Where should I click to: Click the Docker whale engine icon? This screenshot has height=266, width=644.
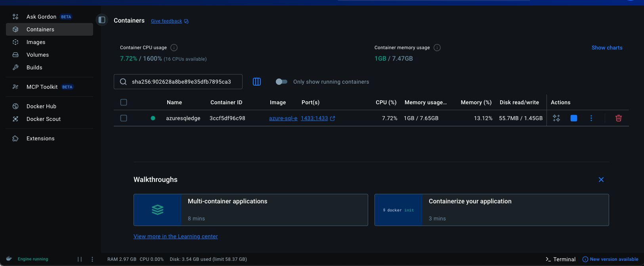pyautogui.click(x=9, y=259)
